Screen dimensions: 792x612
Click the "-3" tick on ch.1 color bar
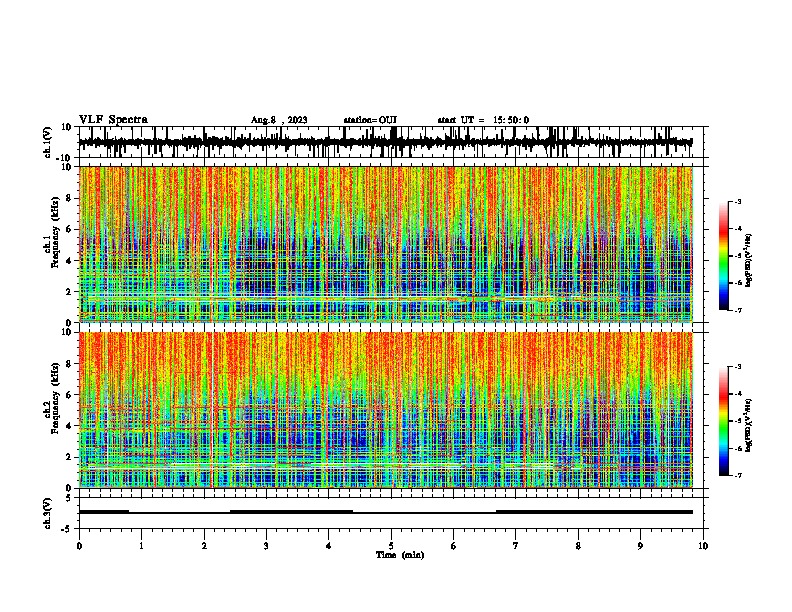(737, 201)
